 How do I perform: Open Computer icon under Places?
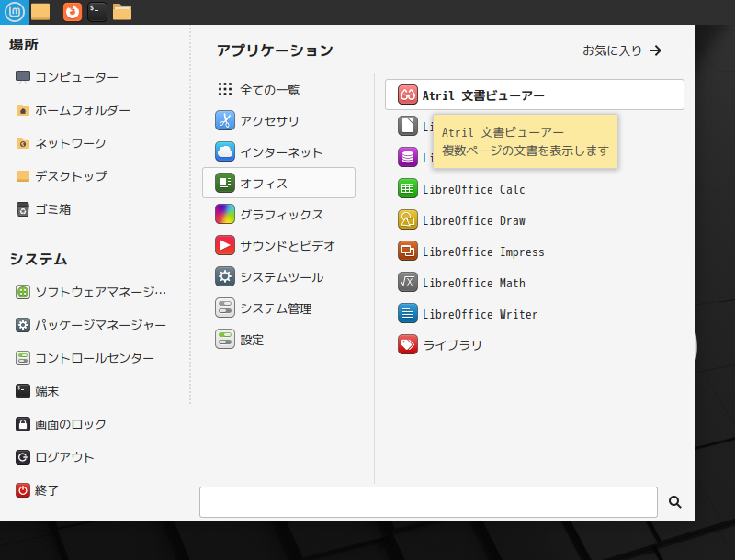click(22, 77)
